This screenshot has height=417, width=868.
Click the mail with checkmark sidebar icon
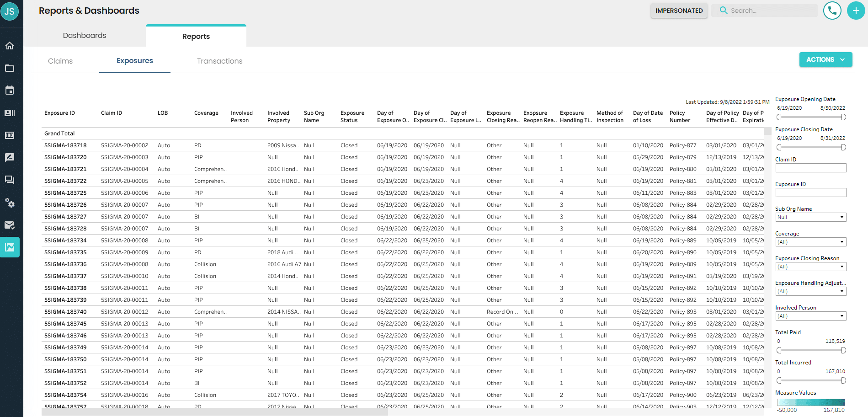tap(10, 225)
